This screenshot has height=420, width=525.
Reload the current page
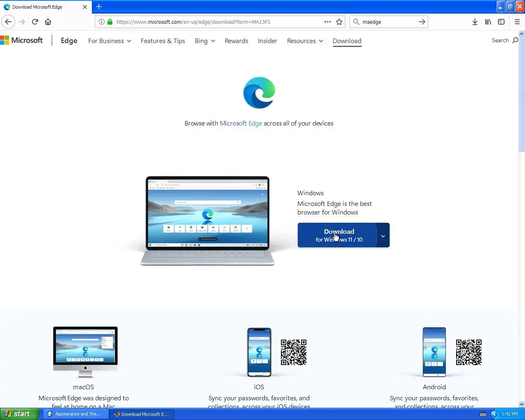click(35, 22)
